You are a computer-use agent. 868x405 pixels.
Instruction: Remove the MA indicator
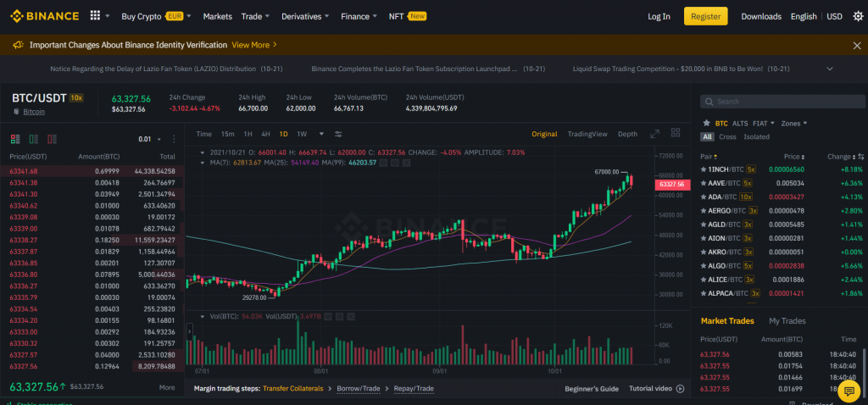coord(406,163)
